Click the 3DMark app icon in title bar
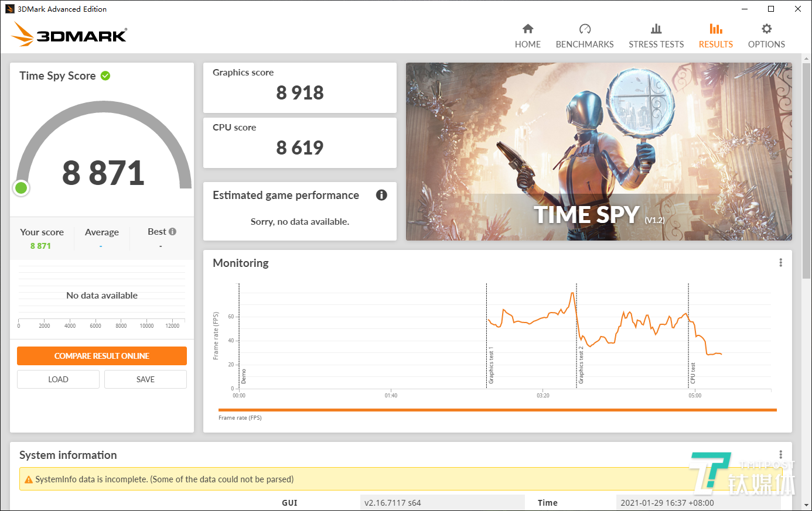The height and width of the screenshot is (511, 812). [x=10, y=9]
